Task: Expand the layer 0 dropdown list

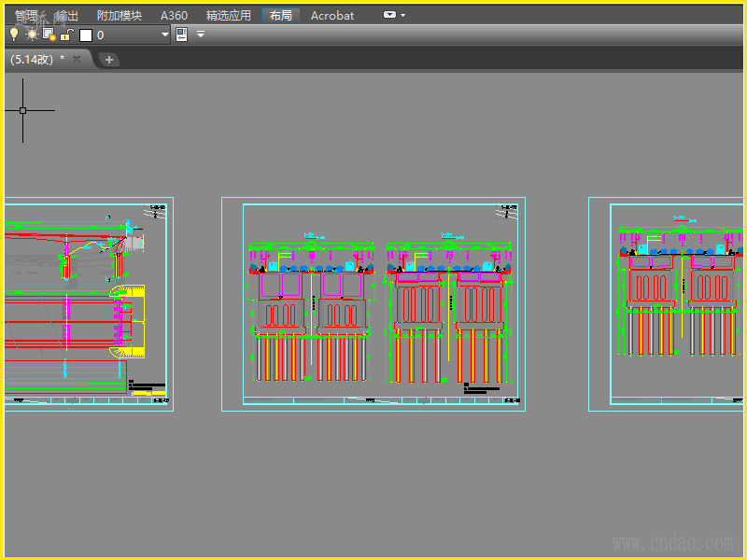Action: (165, 35)
